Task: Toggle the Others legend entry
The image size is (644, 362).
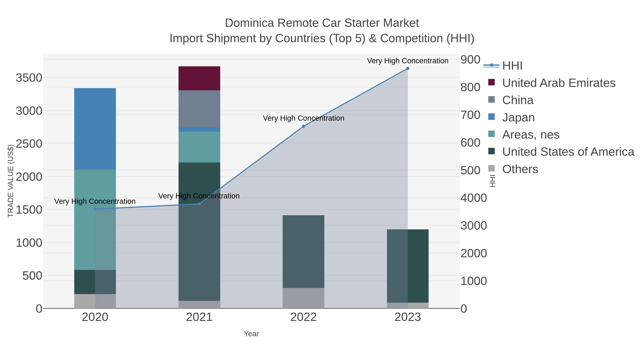Action: point(513,169)
